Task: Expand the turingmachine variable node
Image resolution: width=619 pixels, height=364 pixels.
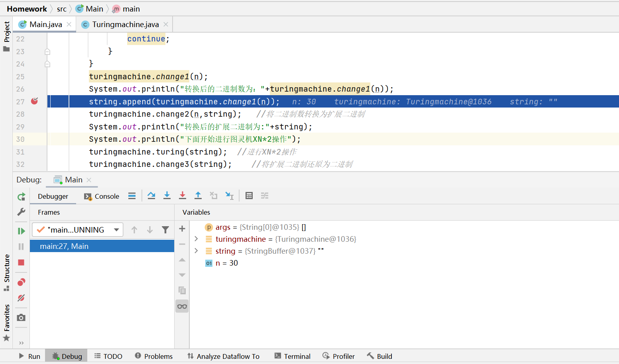Action: pos(196,239)
